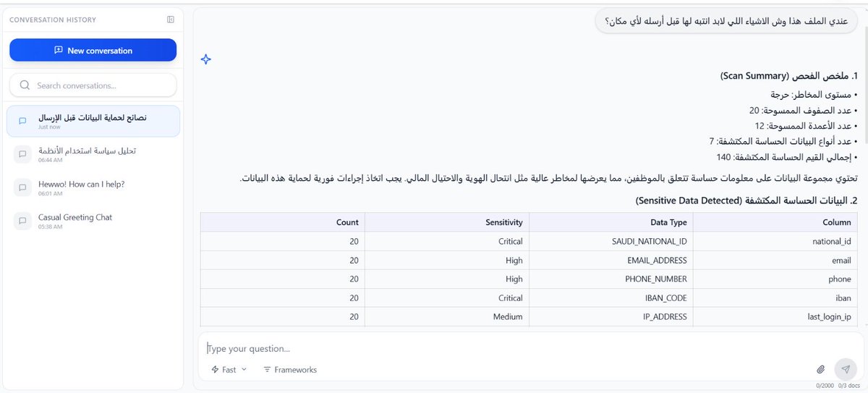Click the Sensitivity table header
This screenshot has height=393, width=868.
point(447,222)
